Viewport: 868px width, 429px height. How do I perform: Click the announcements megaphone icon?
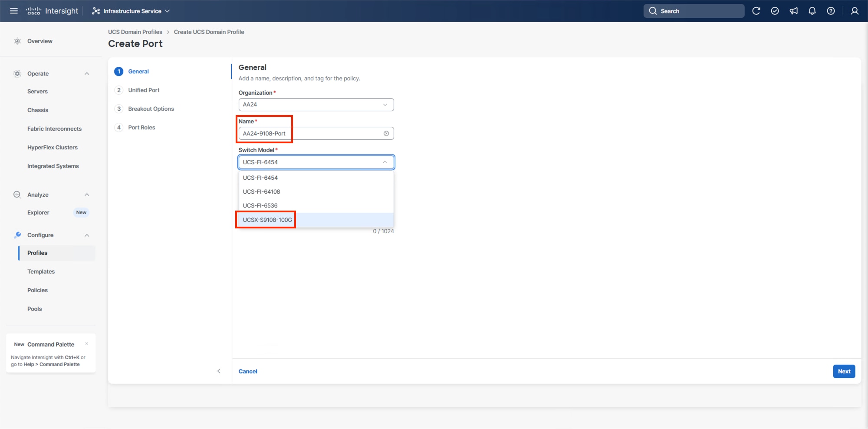click(793, 11)
